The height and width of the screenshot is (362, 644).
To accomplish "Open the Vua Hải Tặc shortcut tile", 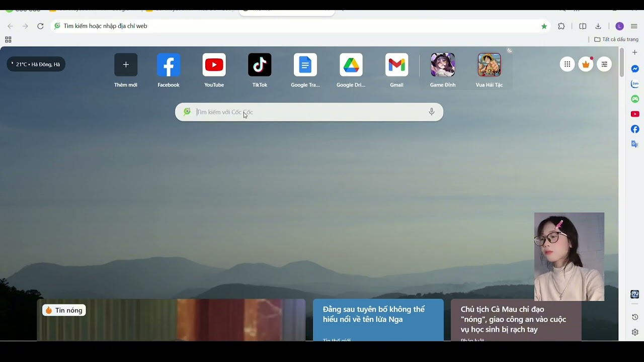I will [489, 71].
